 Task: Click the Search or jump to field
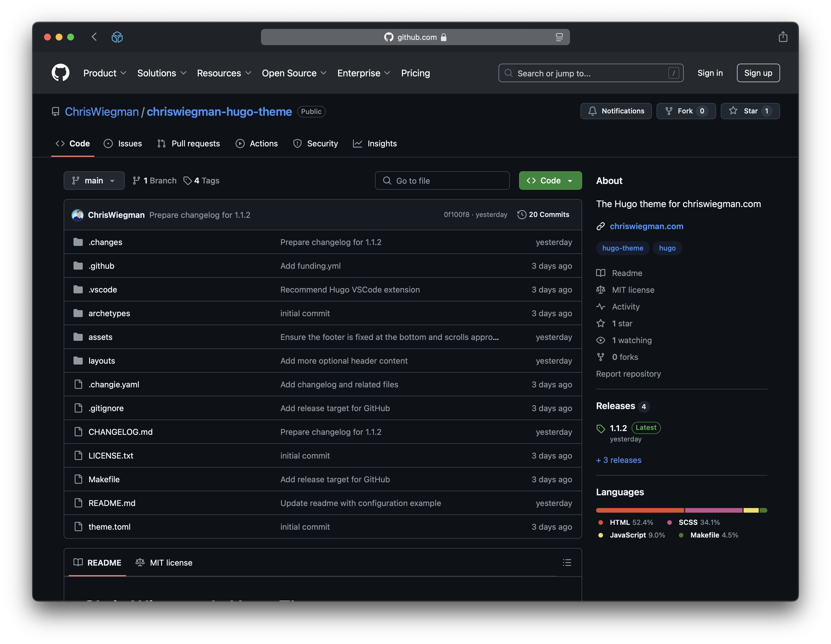coord(591,73)
